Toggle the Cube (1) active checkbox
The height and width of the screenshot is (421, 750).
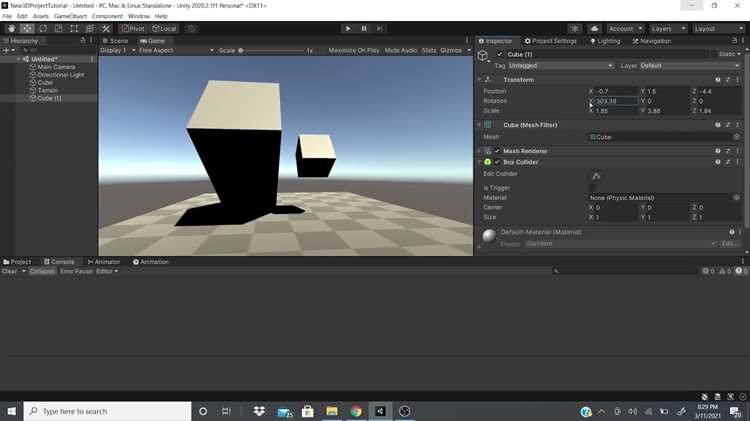click(500, 55)
